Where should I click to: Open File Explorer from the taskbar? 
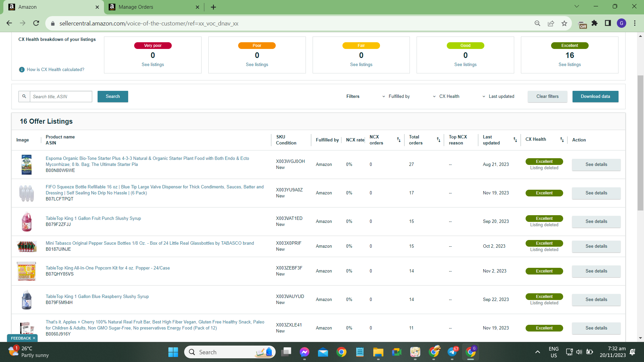378,352
